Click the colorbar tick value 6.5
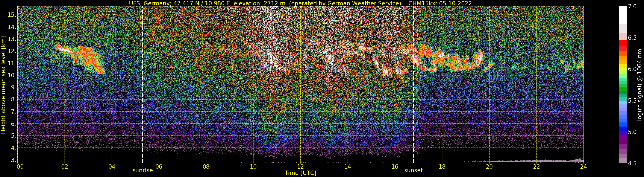 (632, 38)
